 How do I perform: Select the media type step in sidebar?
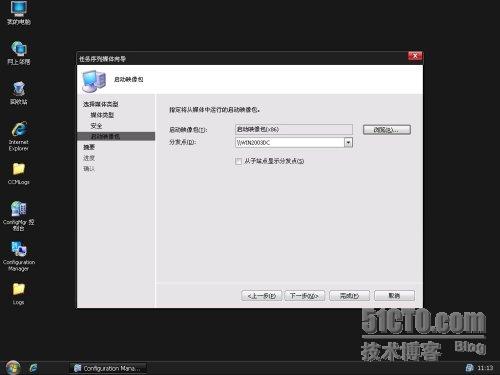(102, 115)
